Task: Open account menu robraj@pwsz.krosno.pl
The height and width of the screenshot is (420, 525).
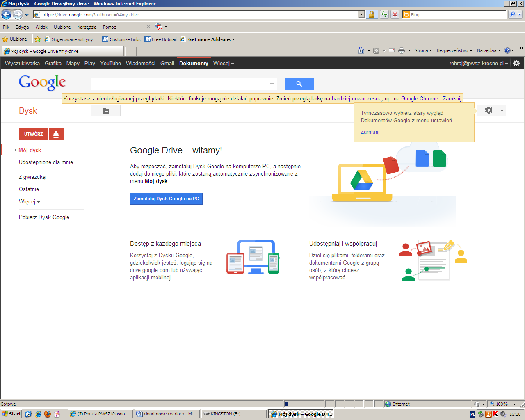Action: click(478, 63)
